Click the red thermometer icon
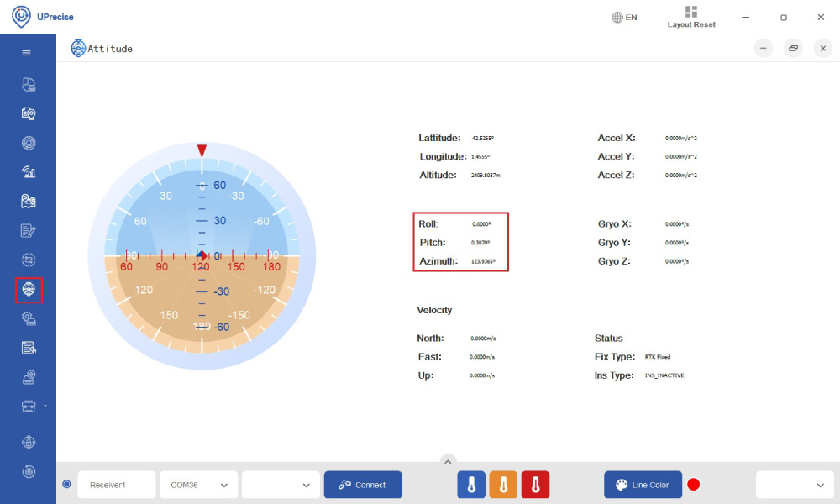The width and height of the screenshot is (840, 504). pos(535,485)
